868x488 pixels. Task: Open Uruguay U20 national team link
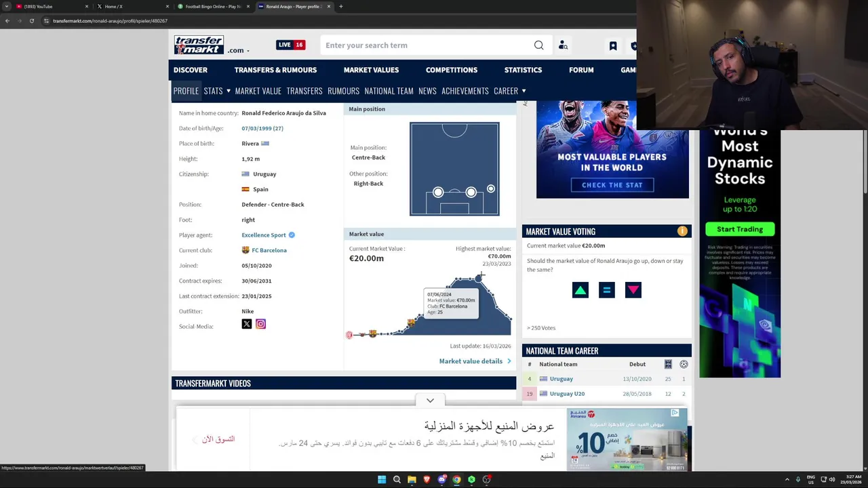(567, 394)
